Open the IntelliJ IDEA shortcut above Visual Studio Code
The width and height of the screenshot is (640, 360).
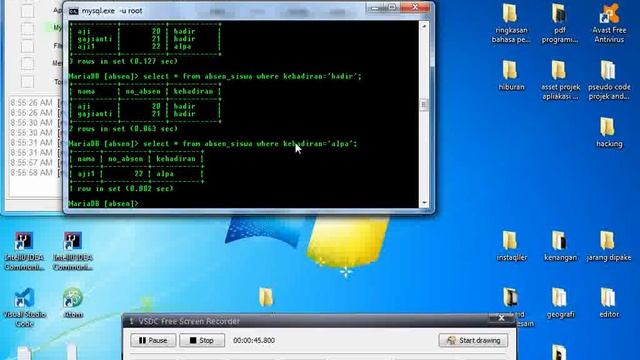(x=24, y=251)
